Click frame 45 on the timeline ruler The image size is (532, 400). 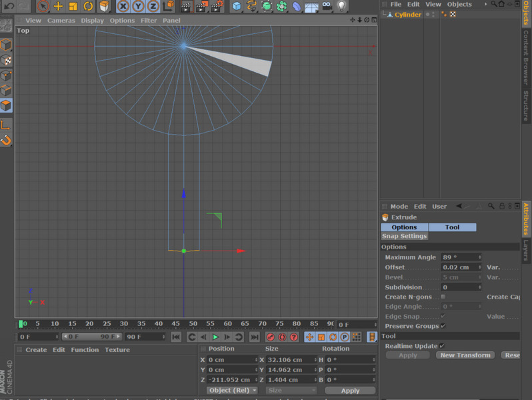tap(175, 324)
